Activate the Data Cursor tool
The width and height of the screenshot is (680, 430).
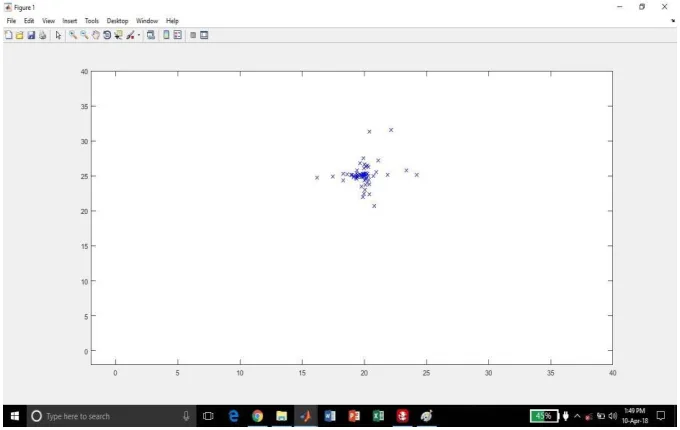118,35
